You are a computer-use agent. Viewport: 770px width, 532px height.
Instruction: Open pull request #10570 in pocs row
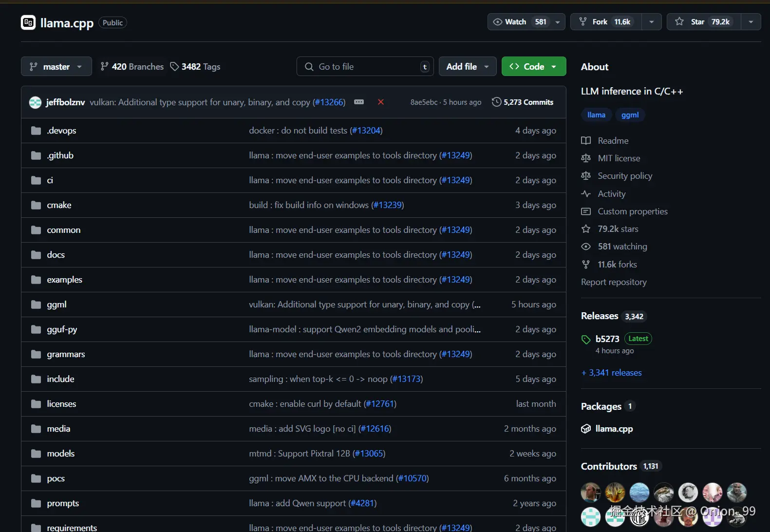(x=413, y=478)
